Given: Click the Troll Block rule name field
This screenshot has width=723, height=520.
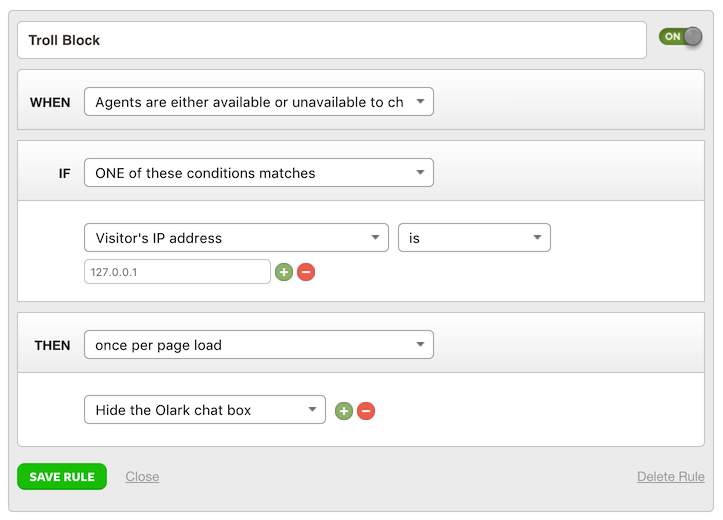Looking at the screenshot, I should point(332,41).
